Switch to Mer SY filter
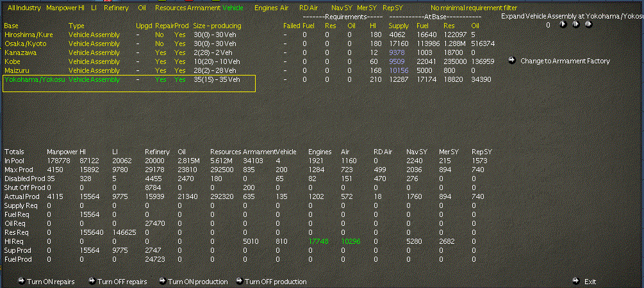Screen dimensions: 644x288 tap(367, 8)
